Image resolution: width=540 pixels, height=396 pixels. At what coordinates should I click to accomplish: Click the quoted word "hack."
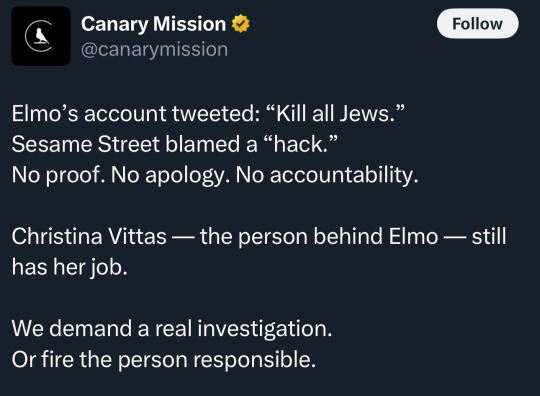click(x=300, y=144)
